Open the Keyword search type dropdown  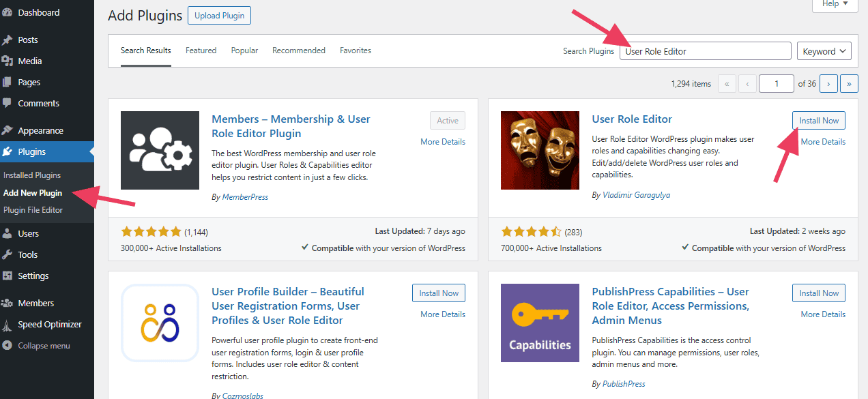[824, 50]
